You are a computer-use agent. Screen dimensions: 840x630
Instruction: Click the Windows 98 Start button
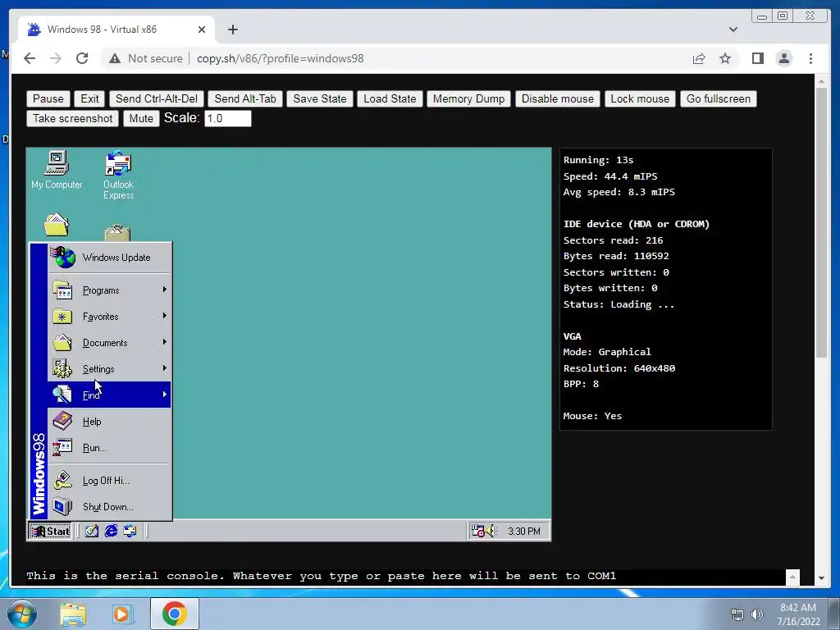(x=50, y=531)
